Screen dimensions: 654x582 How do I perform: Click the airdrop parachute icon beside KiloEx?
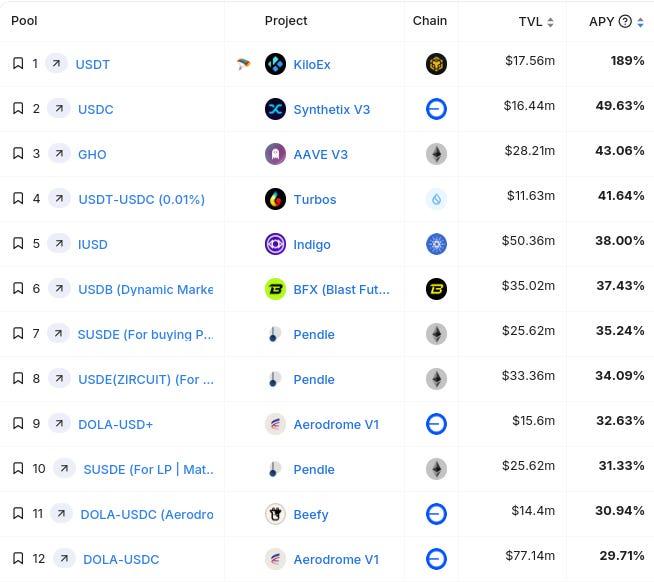click(x=244, y=64)
